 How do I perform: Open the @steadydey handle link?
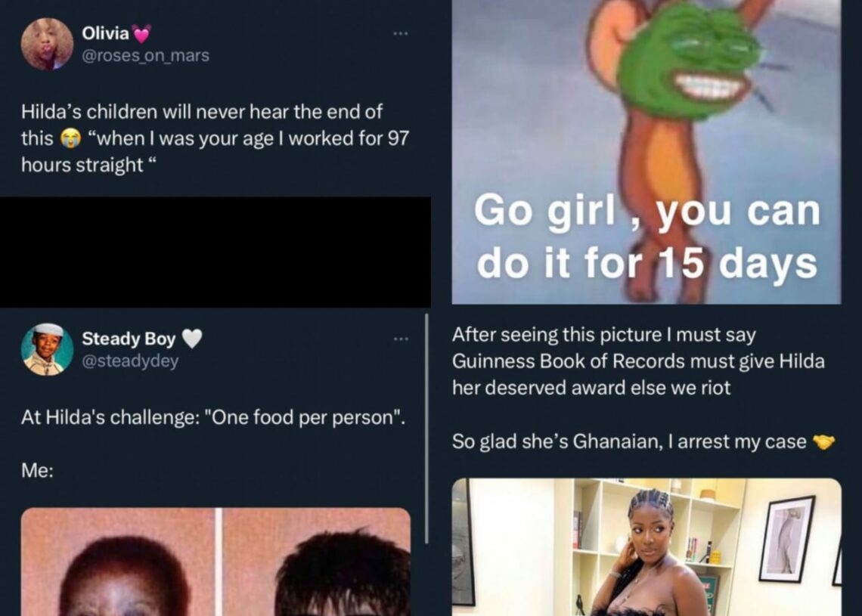130,361
